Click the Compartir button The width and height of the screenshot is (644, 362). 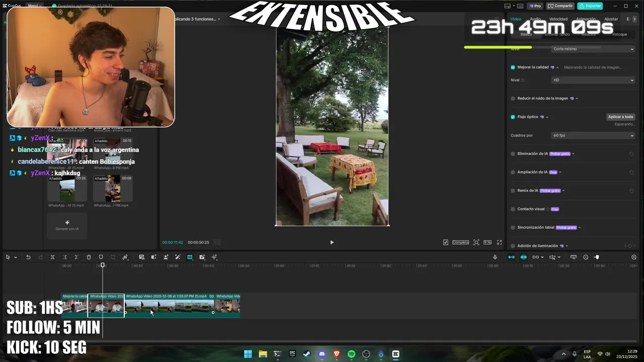pyautogui.click(x=560, y=6)
